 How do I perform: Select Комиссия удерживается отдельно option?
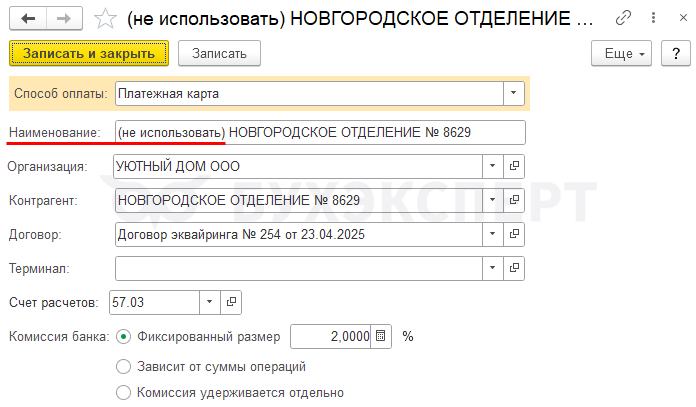pyautogui.click(x=123, y=393)
